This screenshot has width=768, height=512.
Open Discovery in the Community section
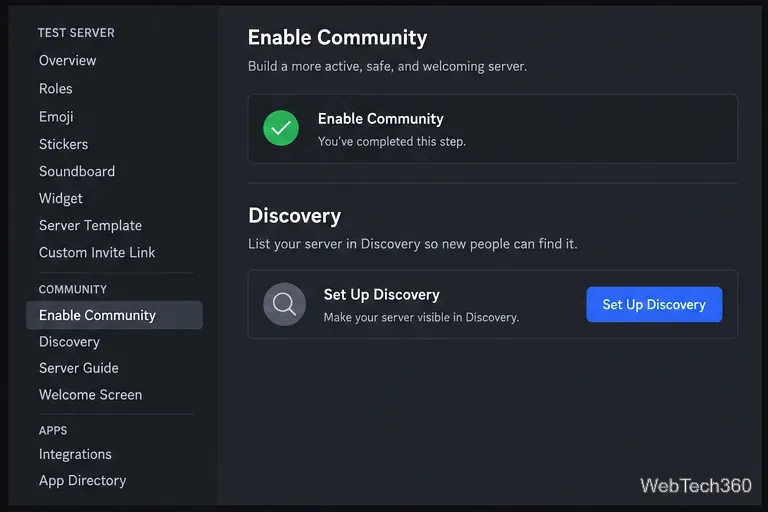click(x=70, y=341)
